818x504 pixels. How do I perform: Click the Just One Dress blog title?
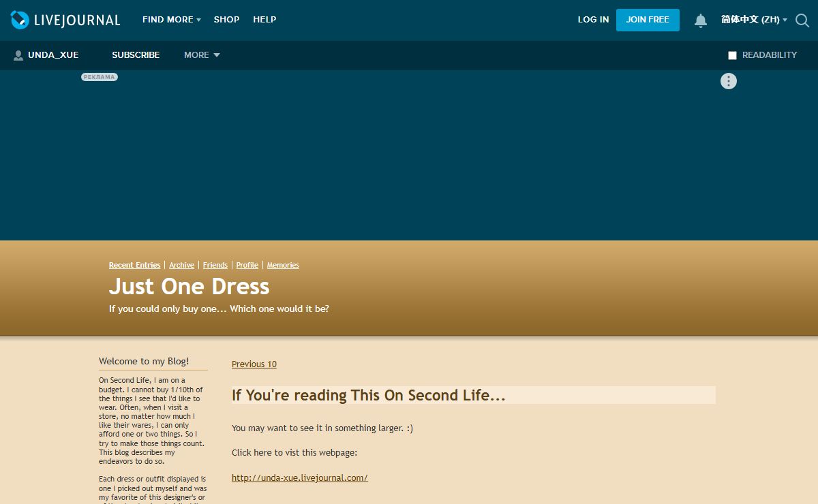coord(190,286)
